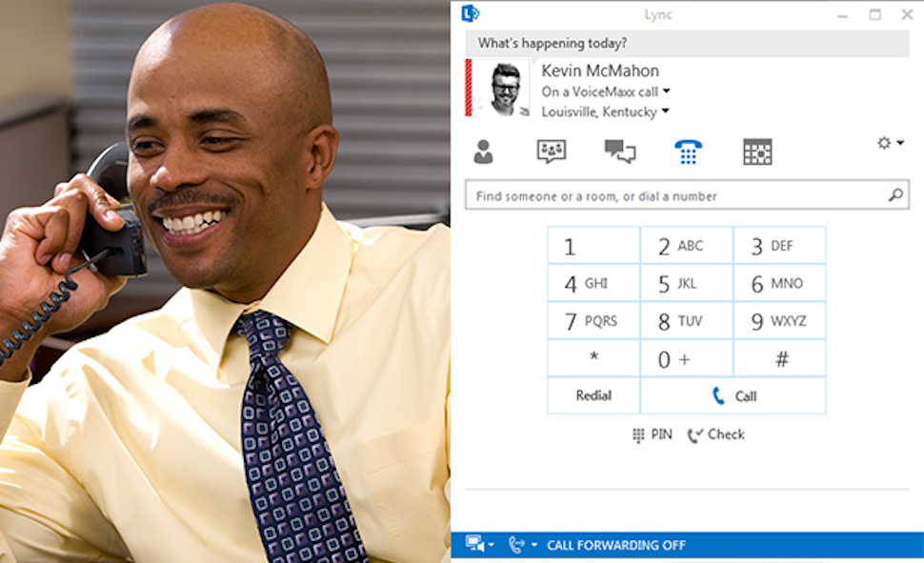The width and height of the screenshot is (924, 563).
Task: Click the Call button on dial pad
Action: [x=733, y=395]
